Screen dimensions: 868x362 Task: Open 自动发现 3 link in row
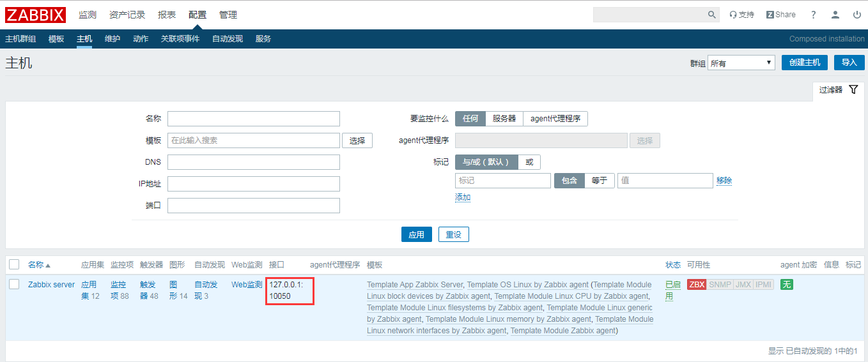click(x=206, y=290)
